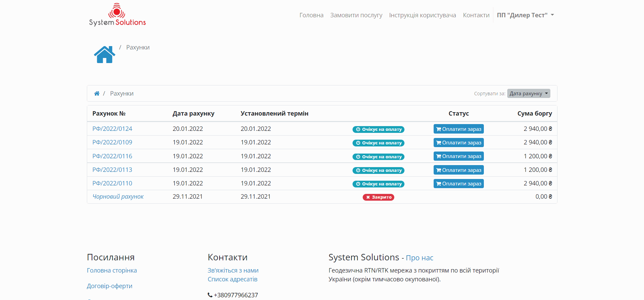644x300 pixels.
Task: Open the Головна menu item
Action: tap(311, 15)
